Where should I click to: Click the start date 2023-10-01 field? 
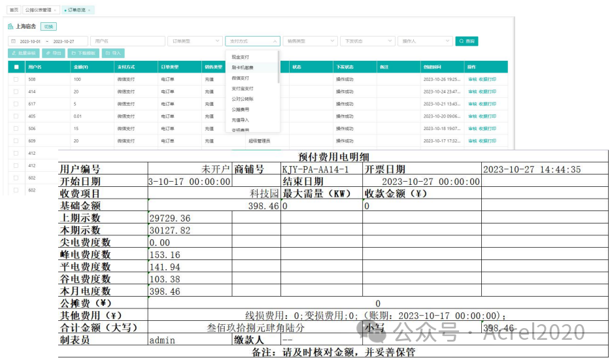tap(30, 41)
